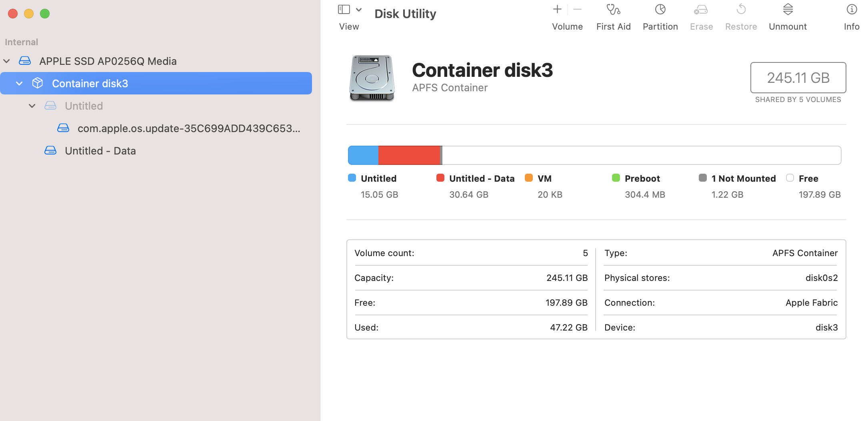Click the Restore arrow icon
The height and width of the screenshot is (421, 868).
pyautogui.click(x=741, y=10)
